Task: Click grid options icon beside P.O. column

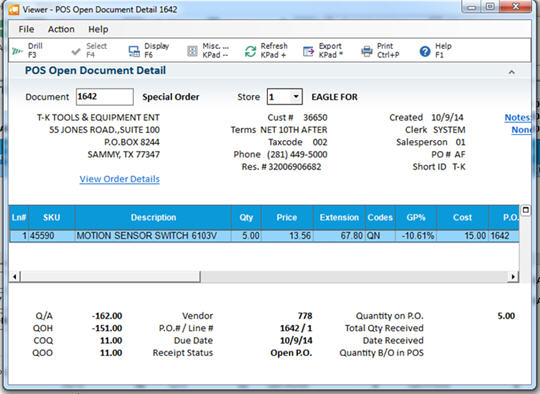Action: 526,210
